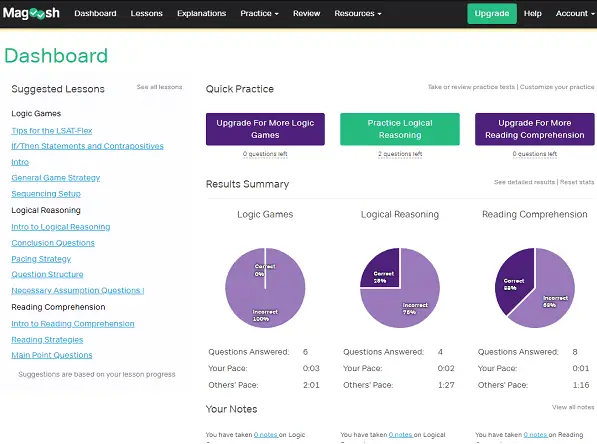Open Customize your practice link
This screenshot has width=597, height=444.
click(557, 87)
